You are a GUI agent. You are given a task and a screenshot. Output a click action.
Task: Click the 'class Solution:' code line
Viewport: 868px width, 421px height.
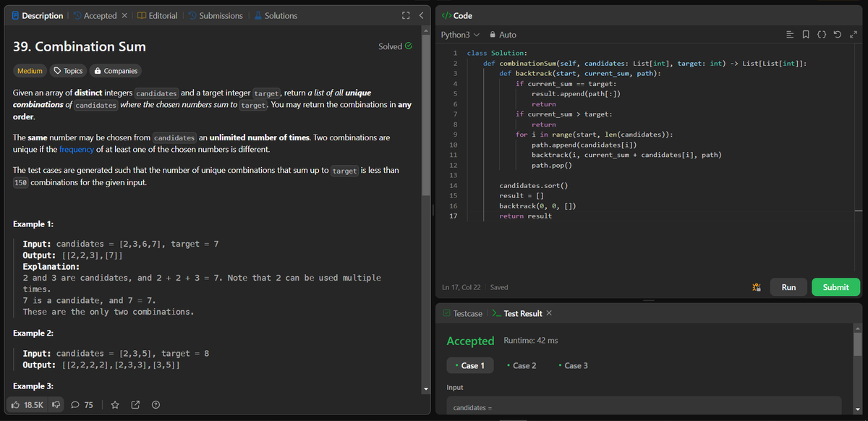(x=497, y=53)
